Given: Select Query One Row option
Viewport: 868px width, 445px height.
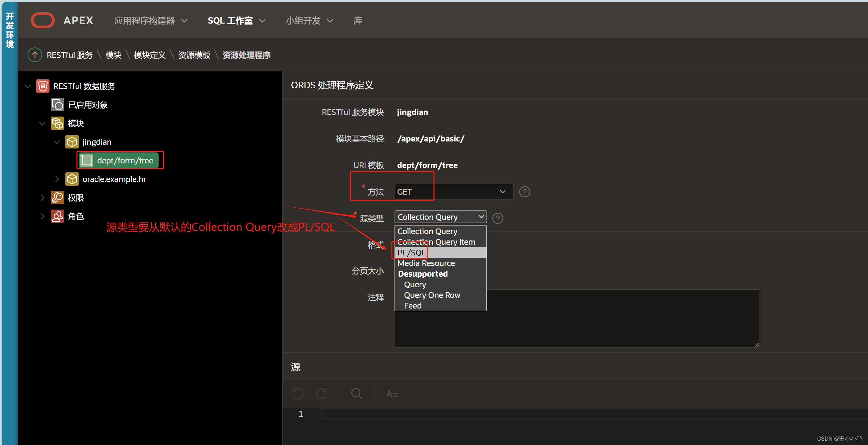Looking at the screenshot, I should click(440, 295).
